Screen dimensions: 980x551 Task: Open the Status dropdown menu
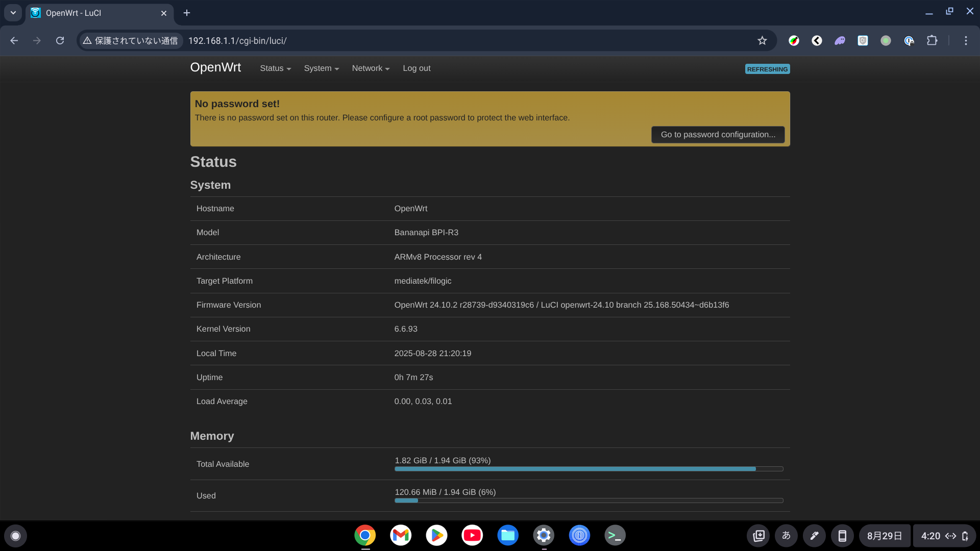[275, 68]
